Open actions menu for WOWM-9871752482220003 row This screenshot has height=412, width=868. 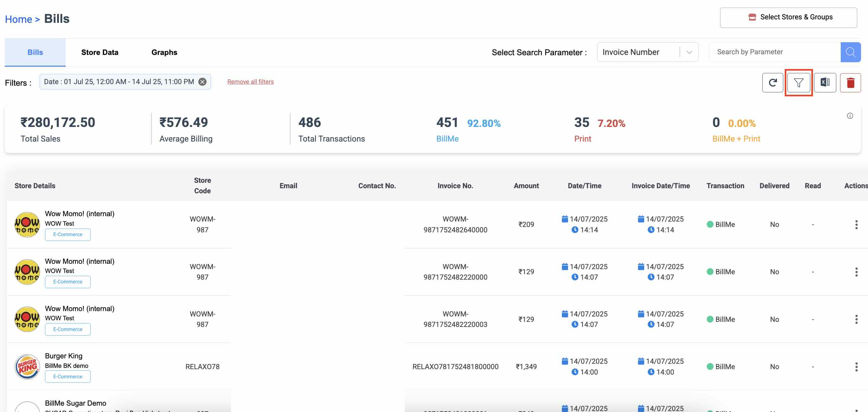coord(856,319)
